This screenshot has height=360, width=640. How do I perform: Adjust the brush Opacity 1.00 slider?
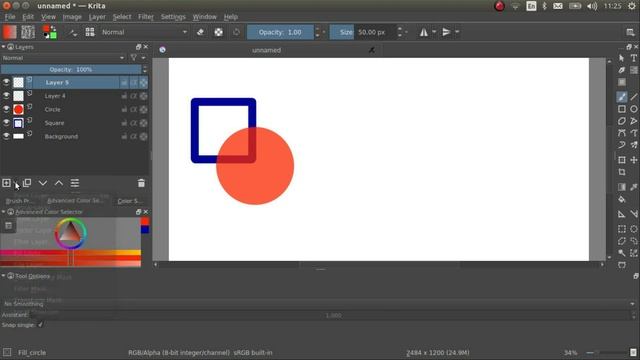click(280, 32)
